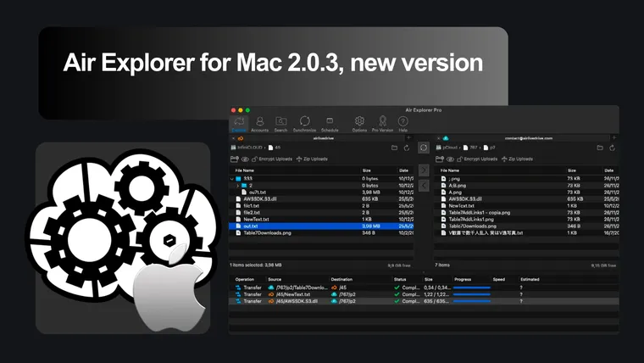The width and height of the screenshot is (644, 363).
Task: Click the orange cloud icon on left tab
Action: coord(241,138)
